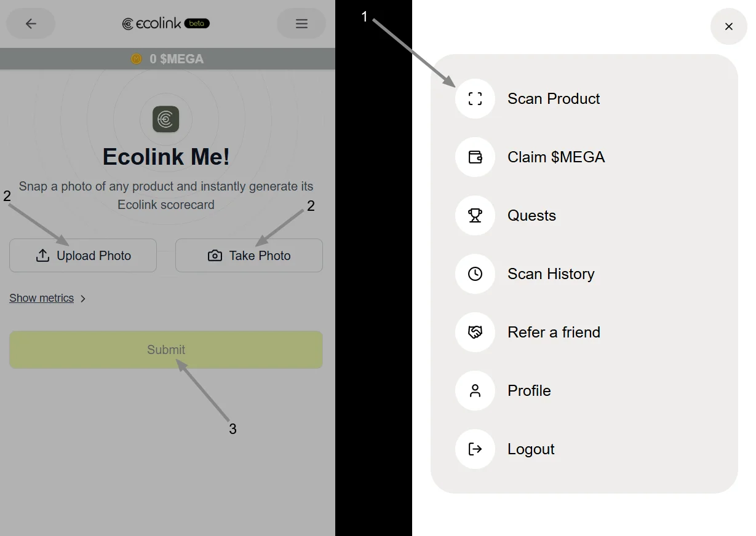Click the Refer a friend handshake icon
The width and height of the screenshot is (756, 536).
point(475,332)
